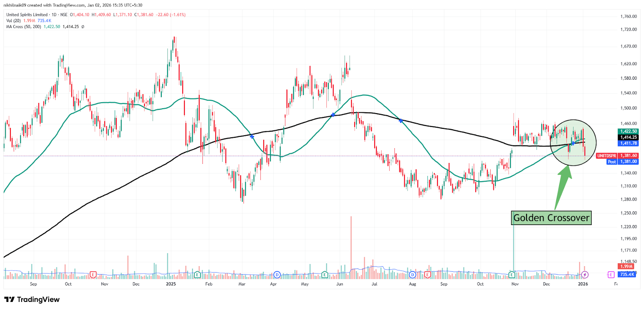Viewport: 644px width, 310px height.
Task: Click the red earnings 'E' marker before November 2024
Action: point(93,275)
